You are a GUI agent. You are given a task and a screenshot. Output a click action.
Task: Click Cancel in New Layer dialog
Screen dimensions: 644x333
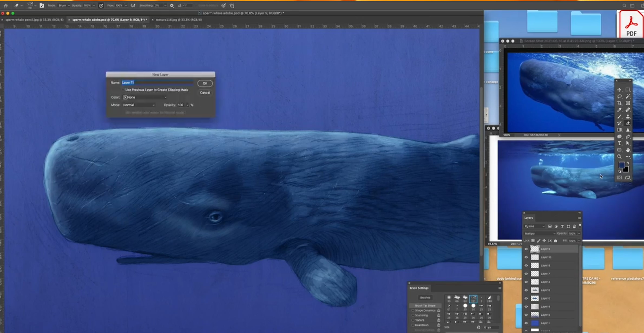[205, 93]
